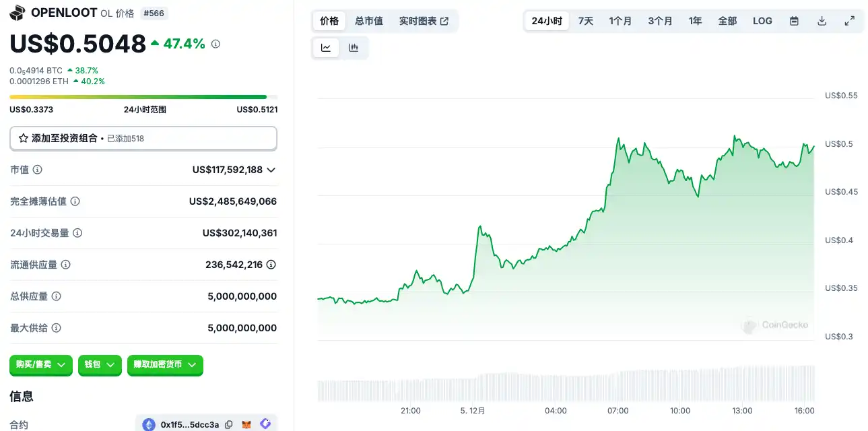This screenshot has width=868, height=431.
Task: Open the 钱包 dropdown
Action: tap(100, 364)
